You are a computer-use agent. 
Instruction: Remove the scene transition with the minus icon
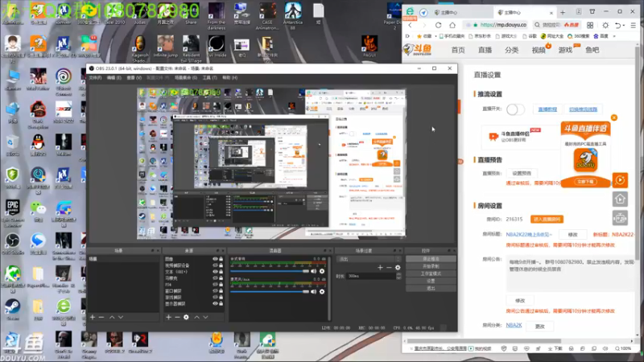[389, 268]
